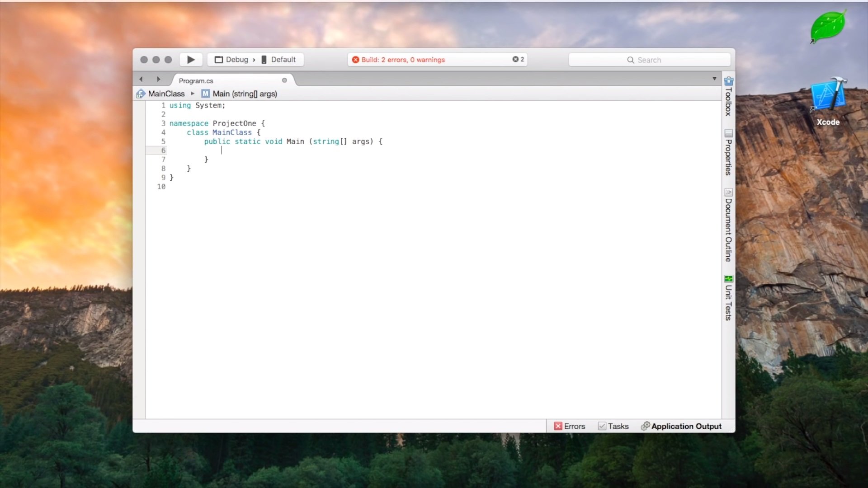This screenshot has height=488, width=868.
Task: Click the window-style icon beside Debug
Action: pyautogui.click(x=218, y=60)
